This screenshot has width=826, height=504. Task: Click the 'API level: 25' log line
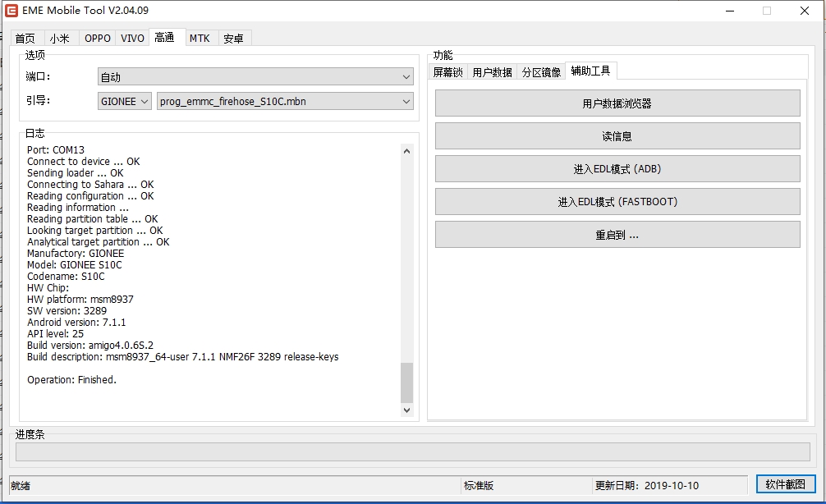55,334
